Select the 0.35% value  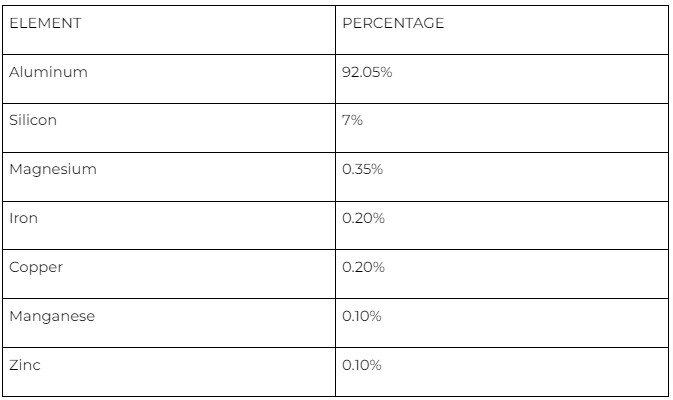pos(362,169)
